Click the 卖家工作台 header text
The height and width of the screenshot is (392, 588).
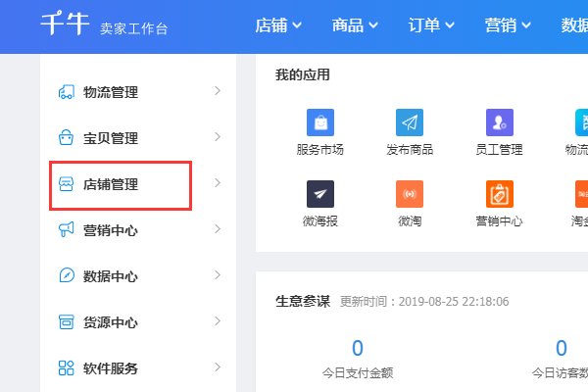pos(134,28)
